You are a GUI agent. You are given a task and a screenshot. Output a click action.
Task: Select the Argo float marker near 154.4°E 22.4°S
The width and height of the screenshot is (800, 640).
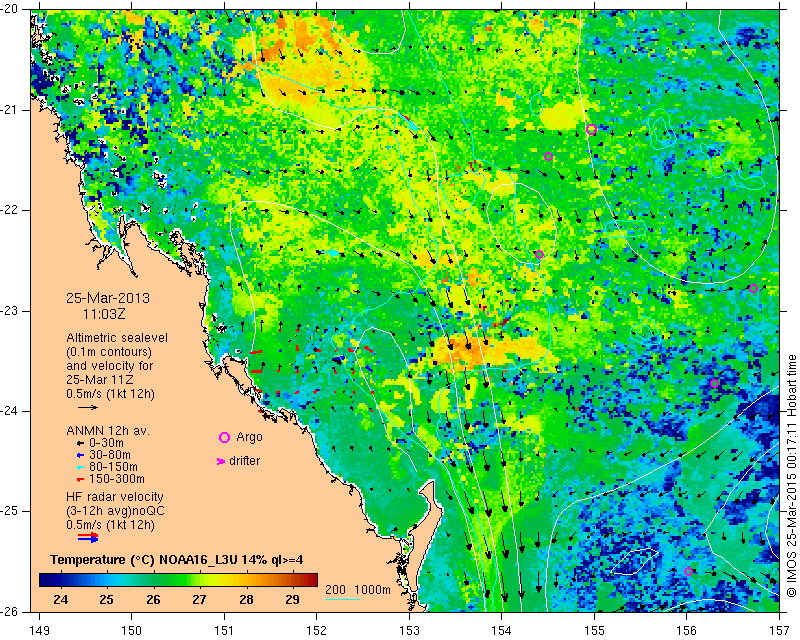(x=539, y=254)
